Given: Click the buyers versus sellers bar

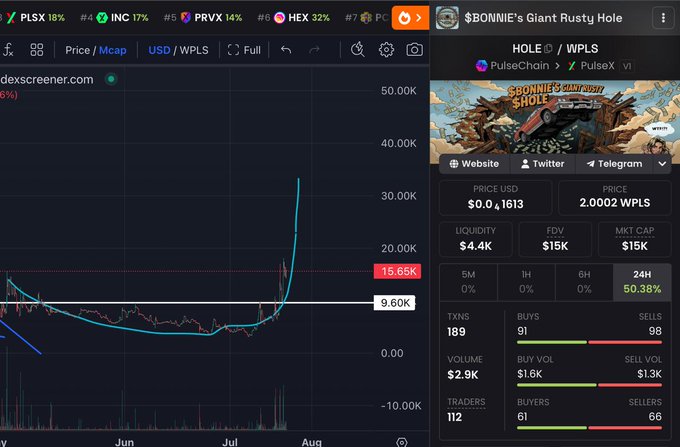Looking at the screenshot, I should point(589,428).
